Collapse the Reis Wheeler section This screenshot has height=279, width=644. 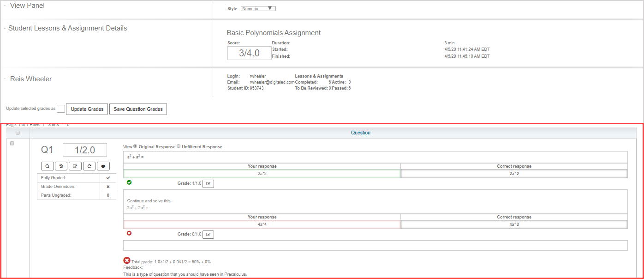(5, 79)
